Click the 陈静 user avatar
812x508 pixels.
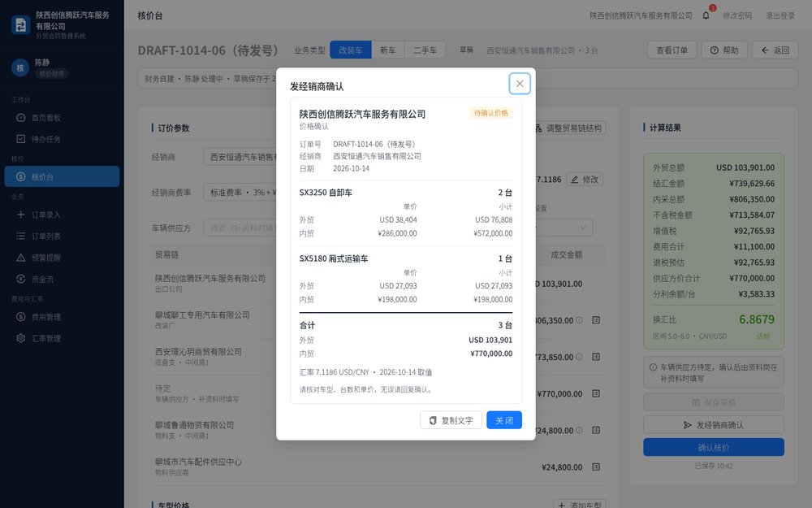20,68
